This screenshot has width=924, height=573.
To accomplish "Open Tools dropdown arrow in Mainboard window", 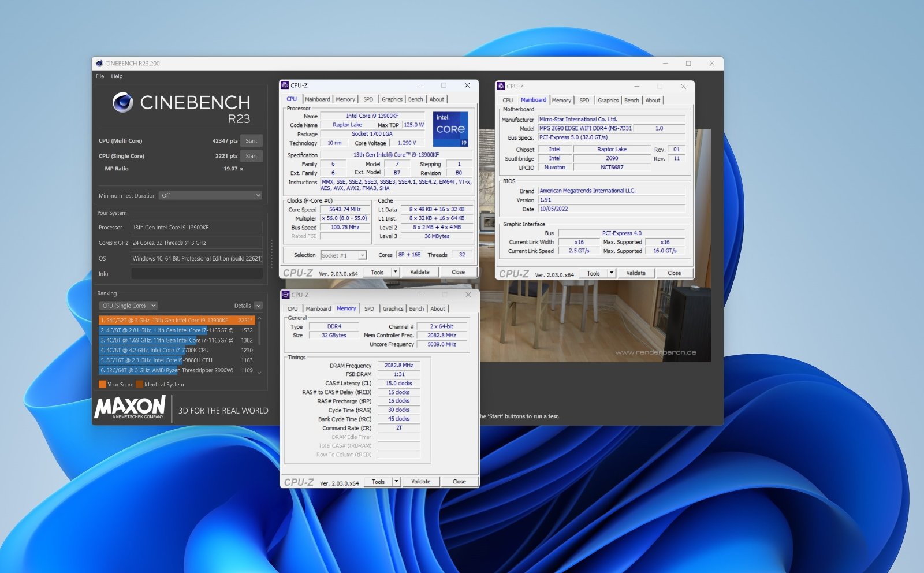I will 612,273.
